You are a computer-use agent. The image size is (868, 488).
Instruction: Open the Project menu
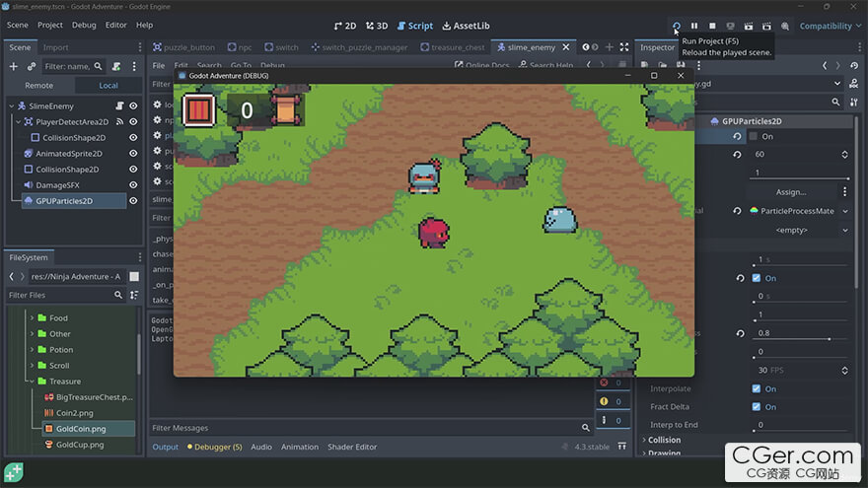pyautogui.click(x=50, y=25)
